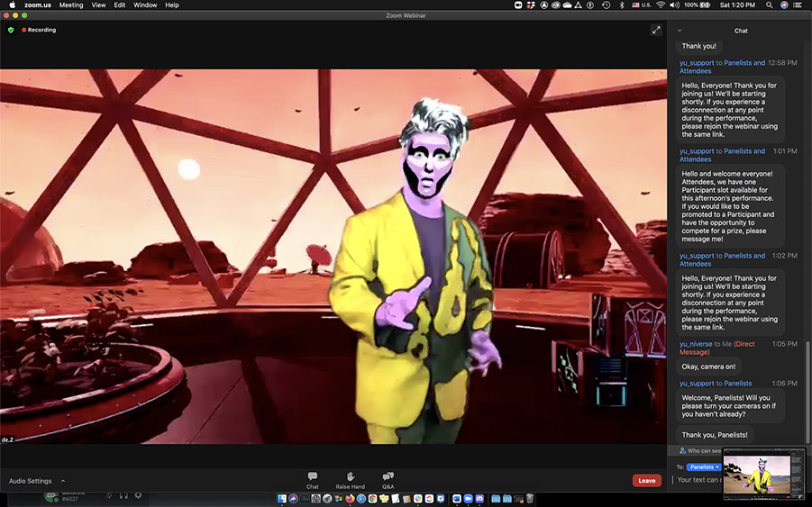Open the Q&A panel
The width and height of the screenshot is (812, 507).
388,479
